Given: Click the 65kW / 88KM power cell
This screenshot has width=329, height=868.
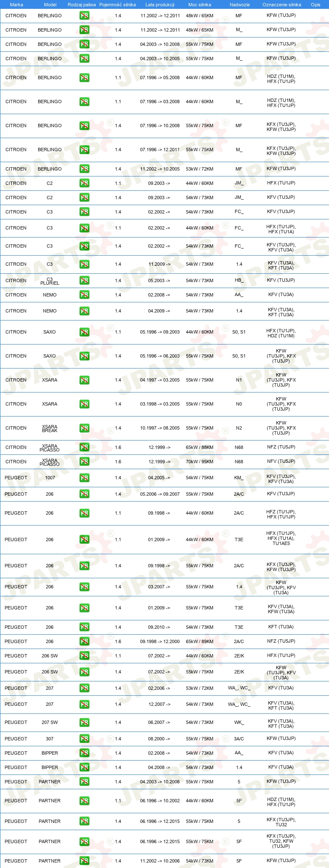Looking at the screenshot, I should pyautogui.click(x=199, y=447).
